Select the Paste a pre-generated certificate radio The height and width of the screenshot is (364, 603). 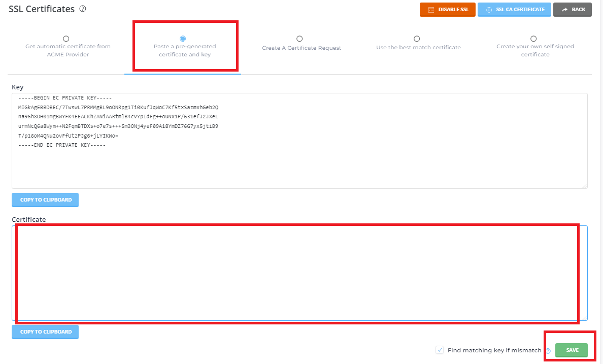183,39
